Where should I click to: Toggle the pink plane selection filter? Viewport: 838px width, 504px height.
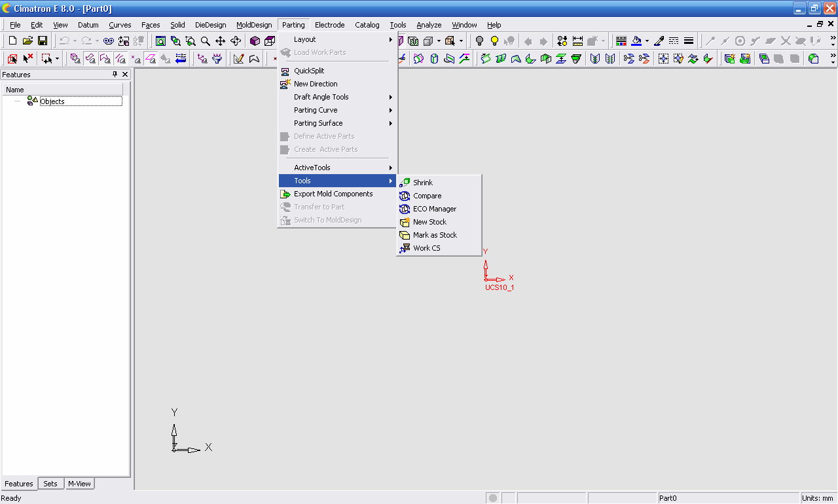point(151,59)
